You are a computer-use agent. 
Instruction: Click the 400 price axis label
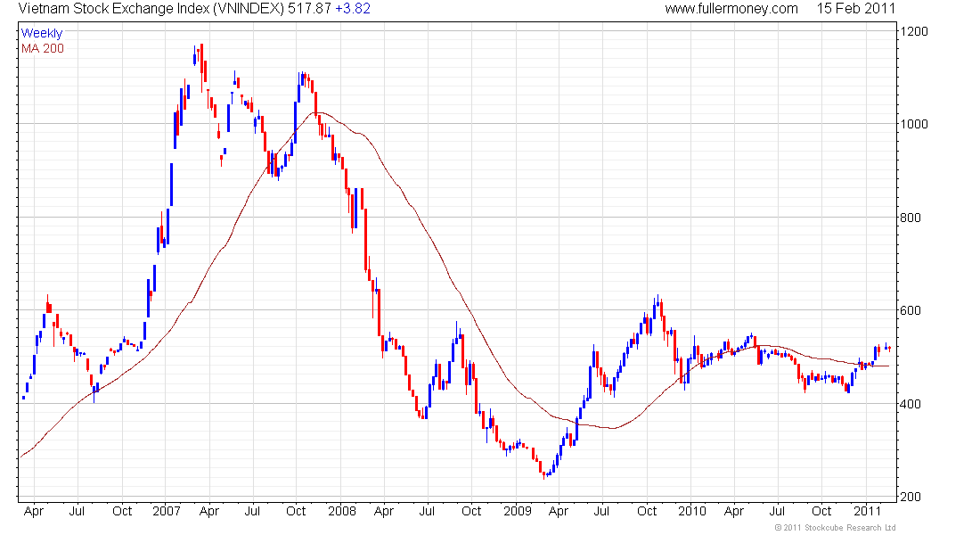pos(911,404)
